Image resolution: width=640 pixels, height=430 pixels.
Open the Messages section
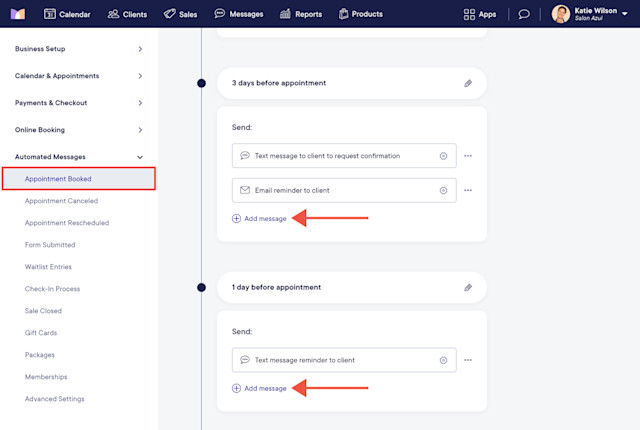click(239, 14)
